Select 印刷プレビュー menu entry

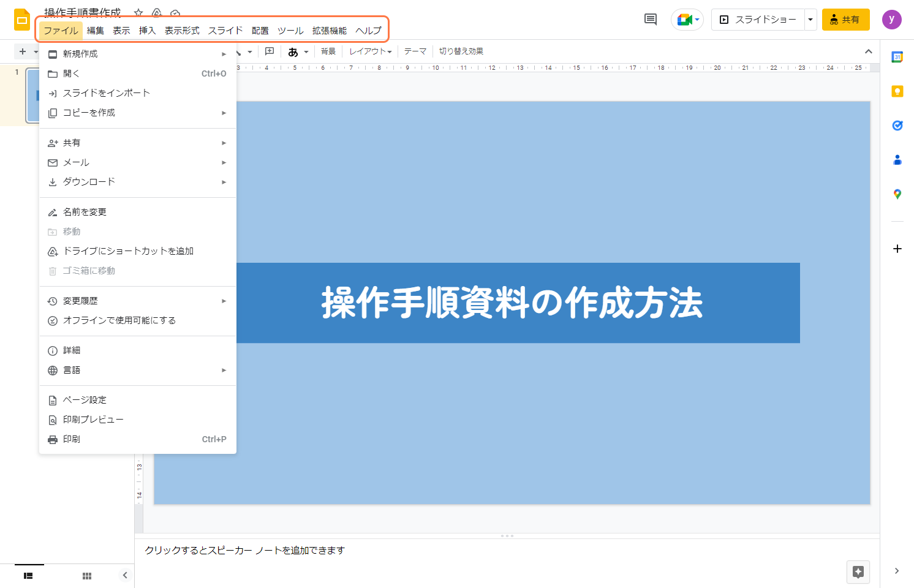coord(138,420)
